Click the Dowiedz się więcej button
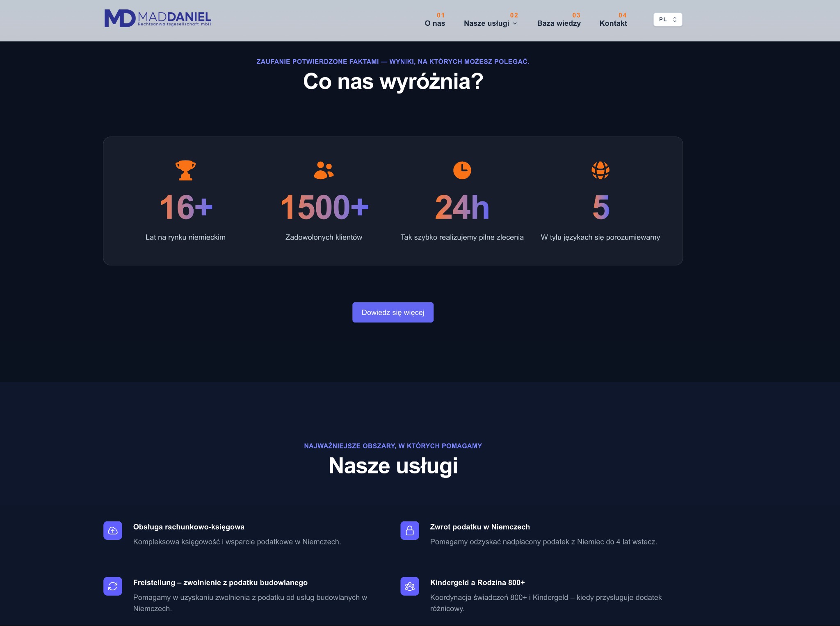This screenshot has width=840, height=626. [393, 312]
